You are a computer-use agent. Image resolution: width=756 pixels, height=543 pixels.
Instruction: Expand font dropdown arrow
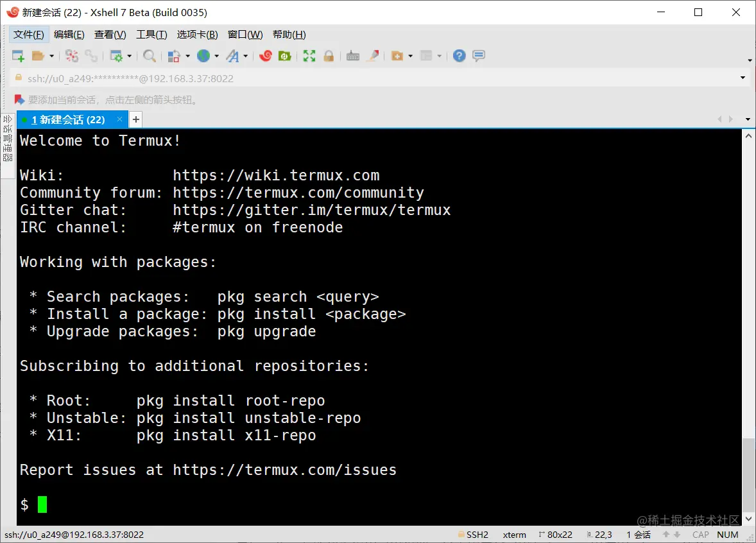click(246, 56)
